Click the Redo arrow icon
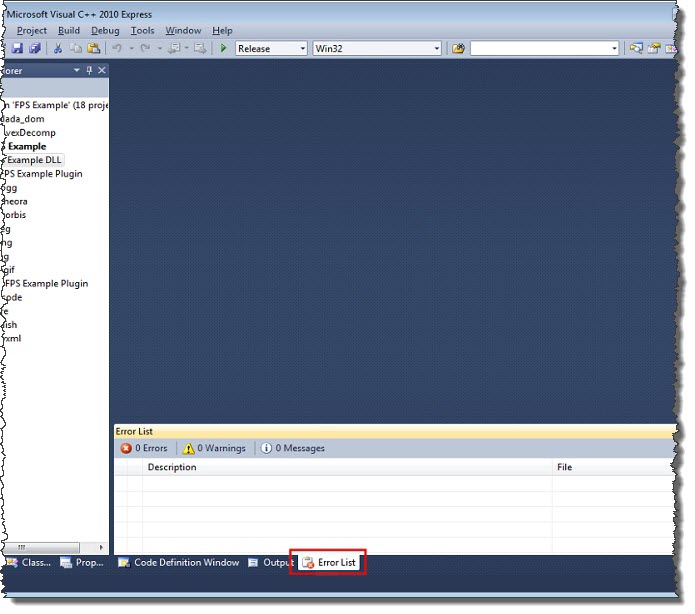The height and width of the screenshot is (614, 695). (145, 48)
